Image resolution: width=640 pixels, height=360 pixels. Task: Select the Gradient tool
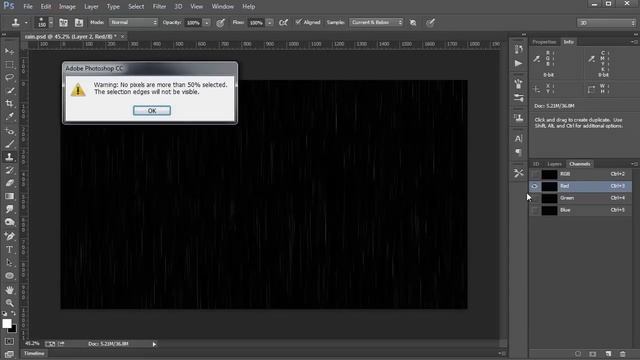9,196
